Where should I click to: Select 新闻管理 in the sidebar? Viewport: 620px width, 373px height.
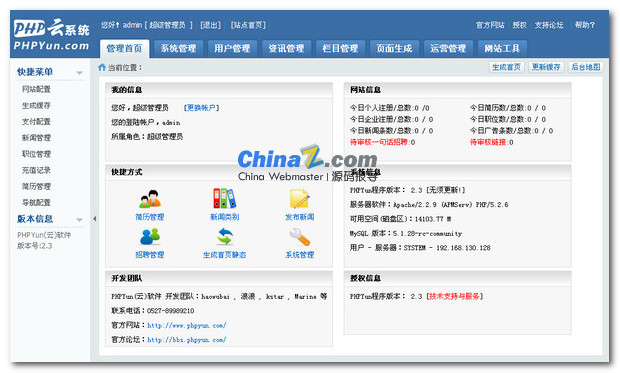point(36,138)
